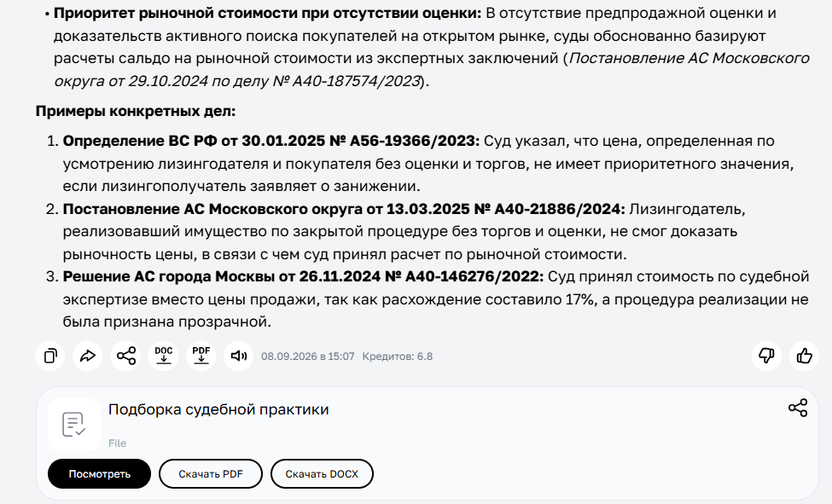Click the Скачать DOCX button
832x504 pixels.
pos(322,474)
